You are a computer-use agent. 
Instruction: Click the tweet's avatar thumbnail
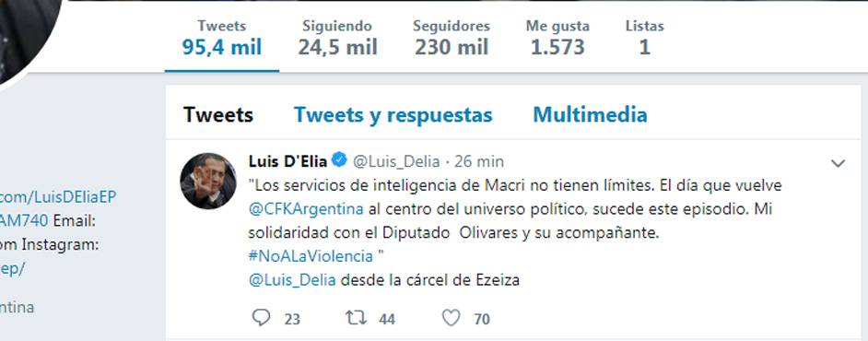click(208, 181)
